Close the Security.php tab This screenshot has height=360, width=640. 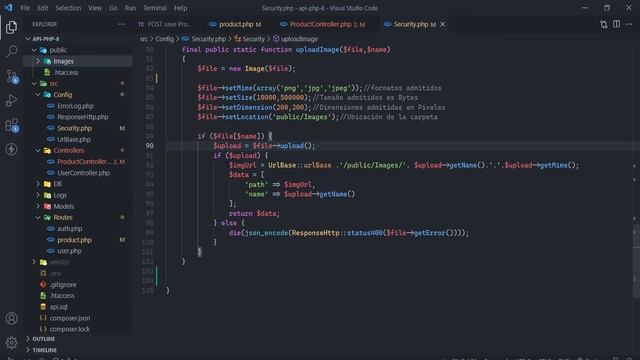(442, 24)
